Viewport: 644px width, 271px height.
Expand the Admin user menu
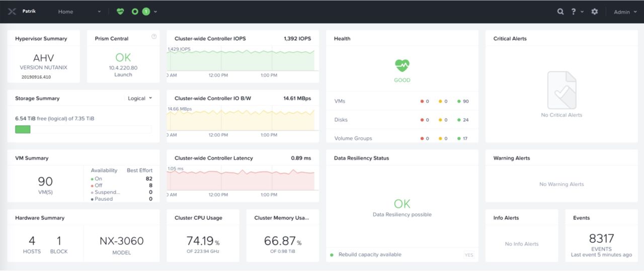625,12
